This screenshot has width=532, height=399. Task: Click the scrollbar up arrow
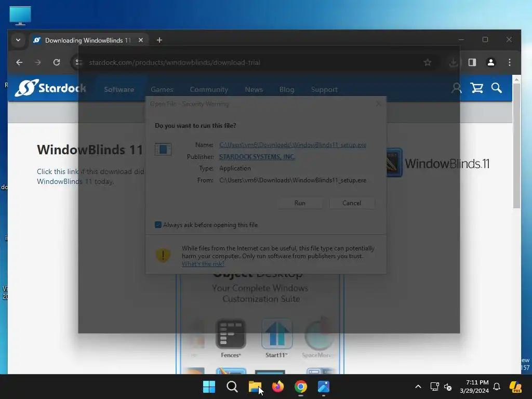516,79
